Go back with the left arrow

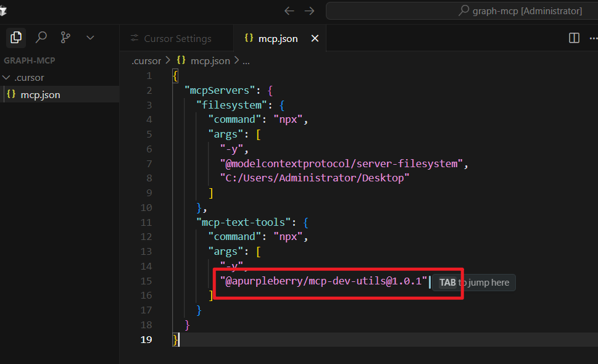(289, 11)
